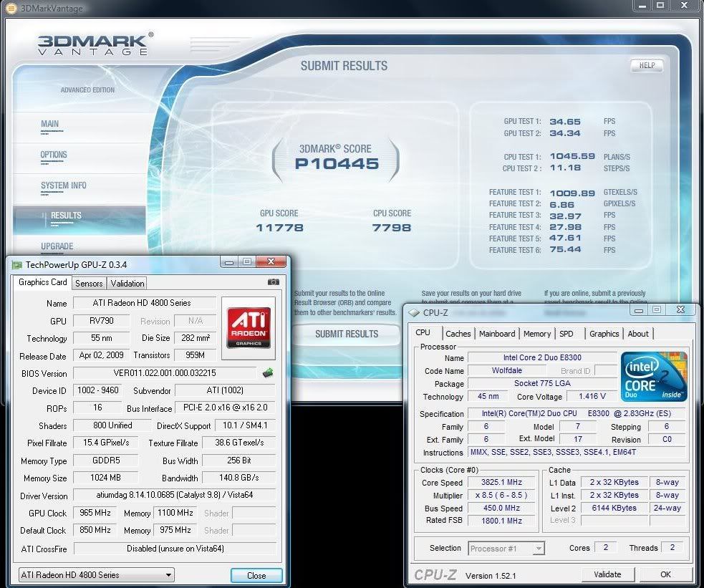This screenshot has width=704, height=588.
Task: Click the GPU score 11778
Action: (280, 228)
